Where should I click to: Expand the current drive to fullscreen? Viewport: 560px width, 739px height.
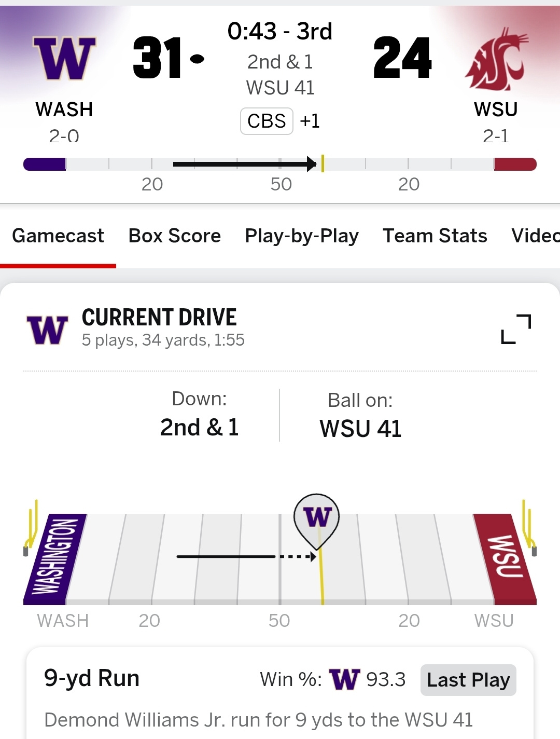[x=516, y=329]
